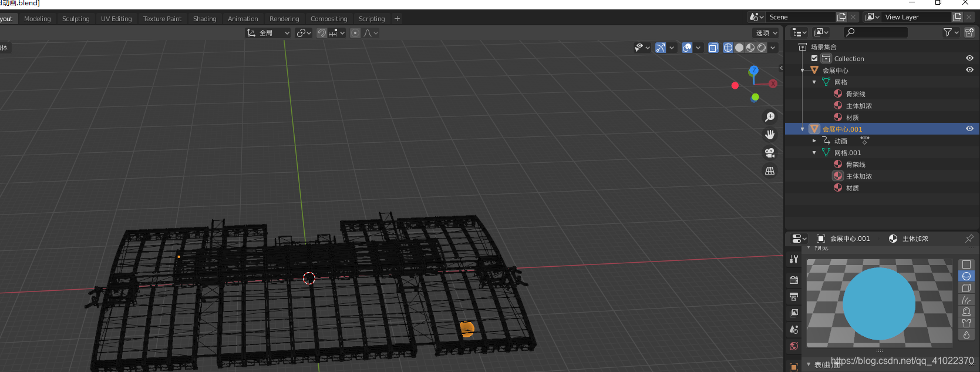Screen dimensions: 980x372
Task: Hide 会展中心.001 using its eye icon
Action: click(969, 129)
